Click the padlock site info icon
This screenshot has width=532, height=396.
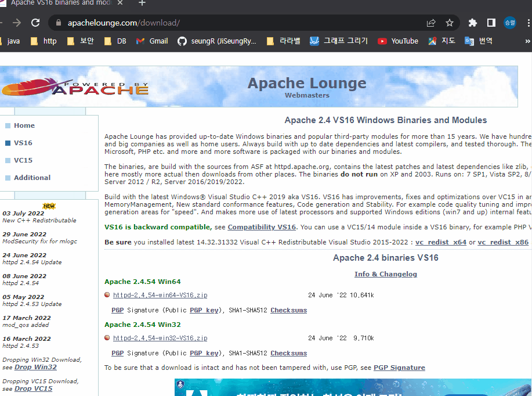(x=59, y=23)
